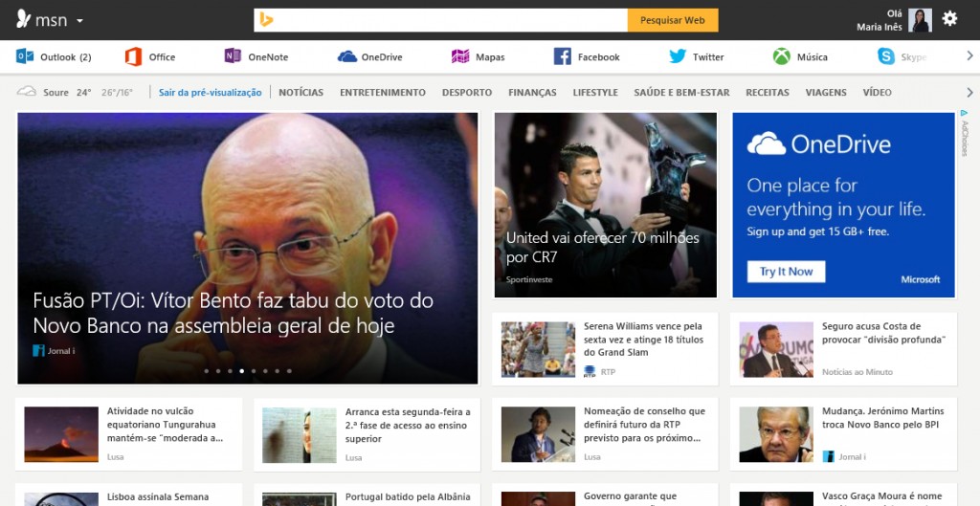Select the last carousel dot
980x506 pixels.
[289, 371]
